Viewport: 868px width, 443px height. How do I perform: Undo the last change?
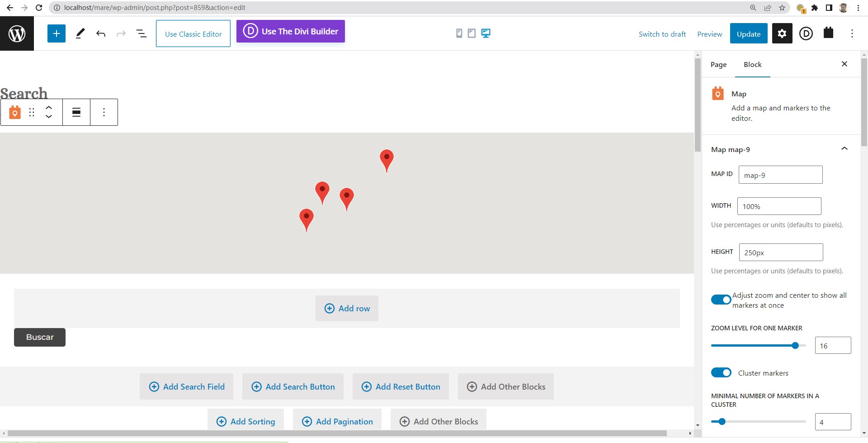100,33
